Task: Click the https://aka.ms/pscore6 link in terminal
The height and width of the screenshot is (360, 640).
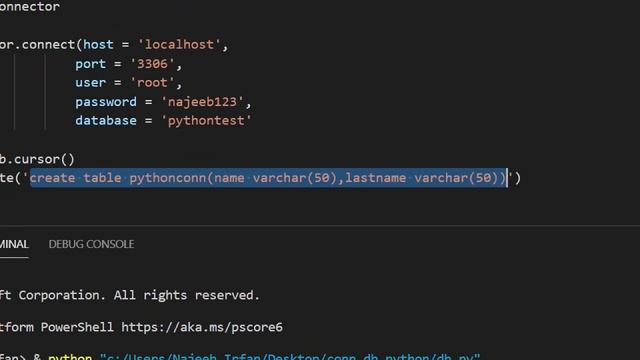Action: click(202, 327)
